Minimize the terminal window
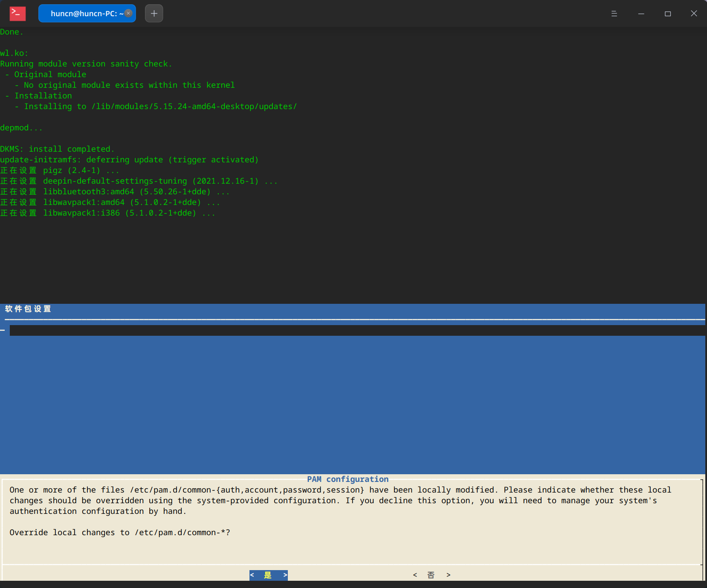 (641, 14)
